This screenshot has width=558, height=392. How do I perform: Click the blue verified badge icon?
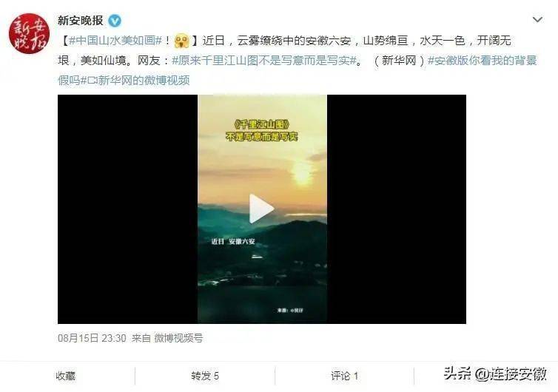coord(115,21)
